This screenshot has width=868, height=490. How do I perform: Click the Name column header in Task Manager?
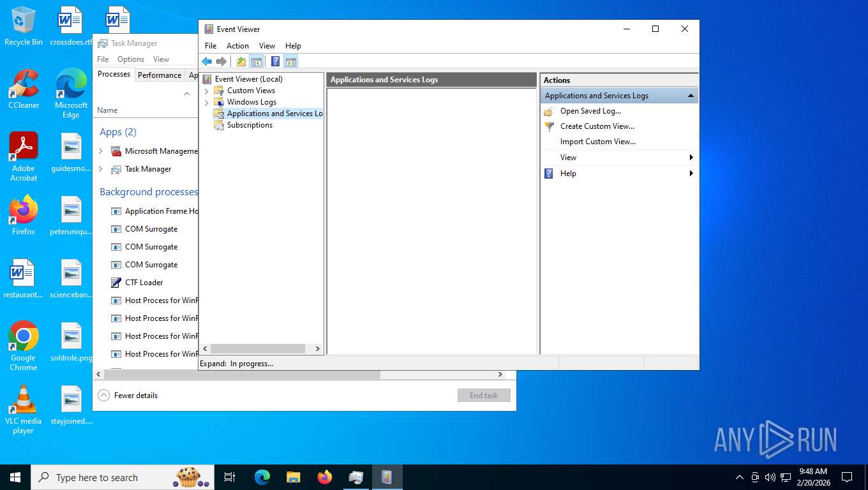coord(107,110)
